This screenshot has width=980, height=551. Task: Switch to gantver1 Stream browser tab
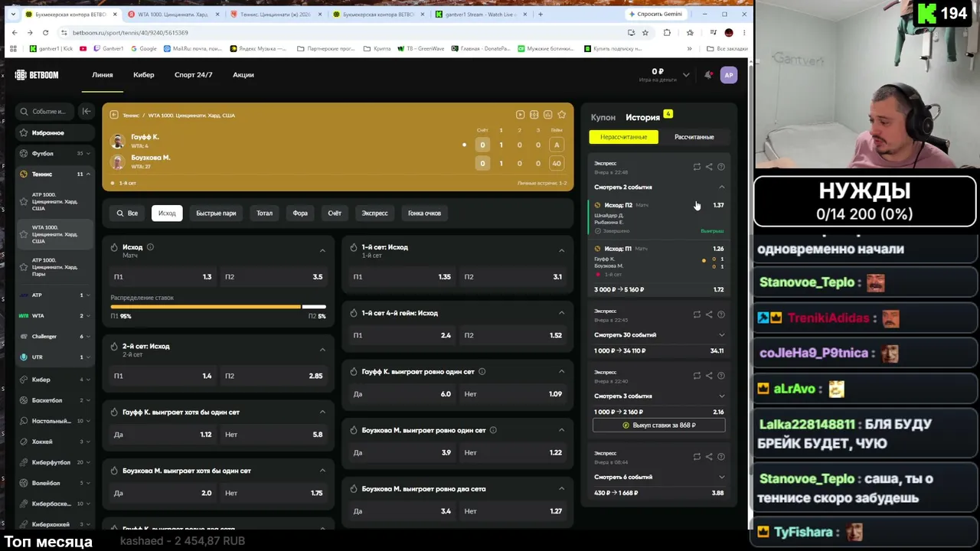[482, 15]
